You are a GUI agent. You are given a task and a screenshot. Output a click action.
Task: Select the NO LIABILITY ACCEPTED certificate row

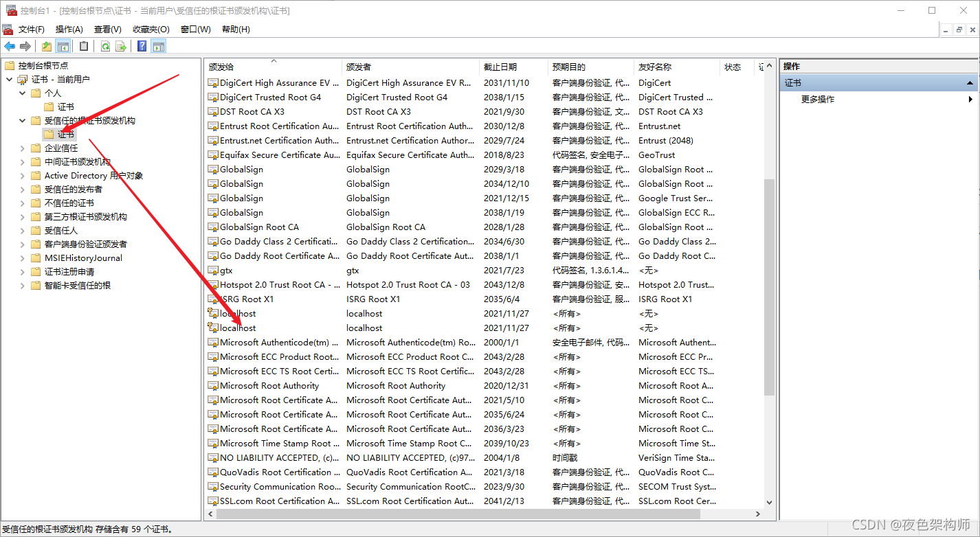(485, 457)
